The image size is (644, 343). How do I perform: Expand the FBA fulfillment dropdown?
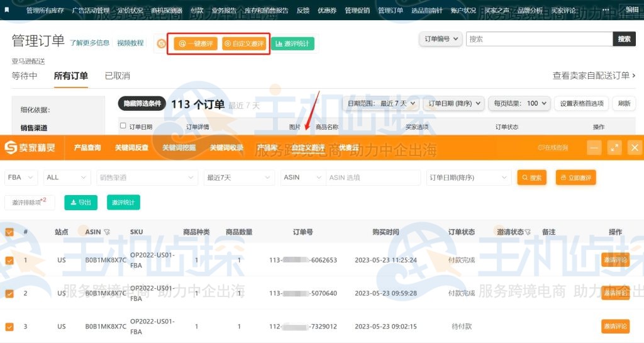21,177
